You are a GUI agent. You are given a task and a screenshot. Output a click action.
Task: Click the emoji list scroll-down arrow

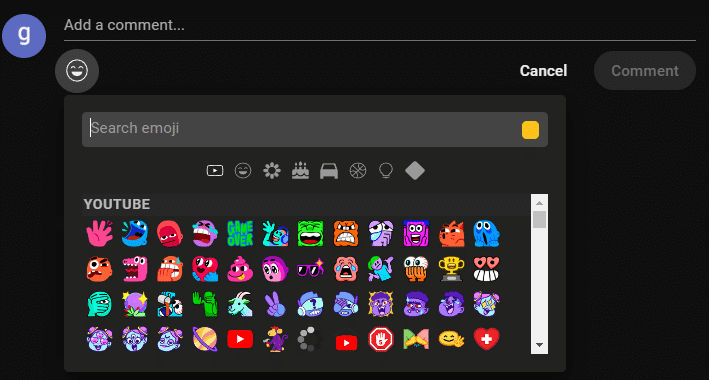click(x=539, y=345)
